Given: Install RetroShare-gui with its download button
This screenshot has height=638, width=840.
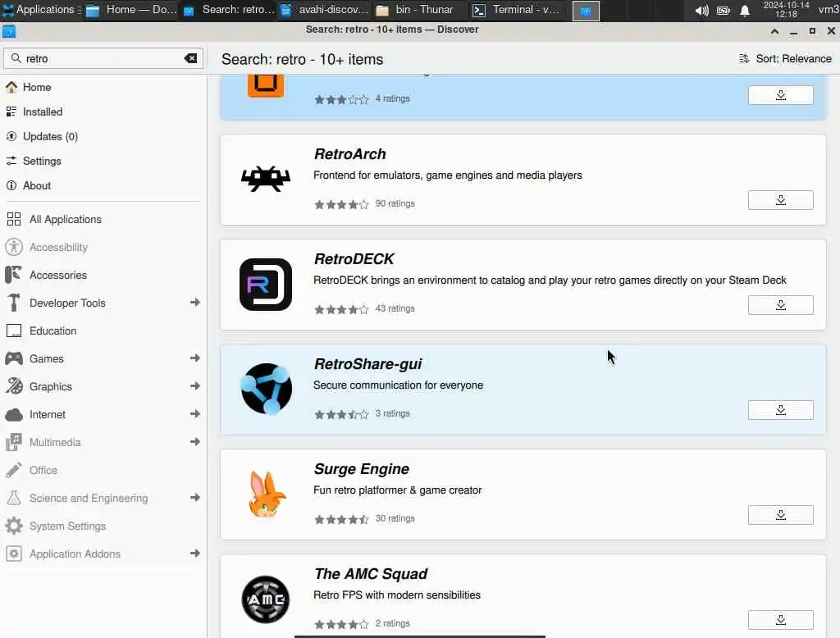Looking at the screenshot, I should click(x=780, y=410).
